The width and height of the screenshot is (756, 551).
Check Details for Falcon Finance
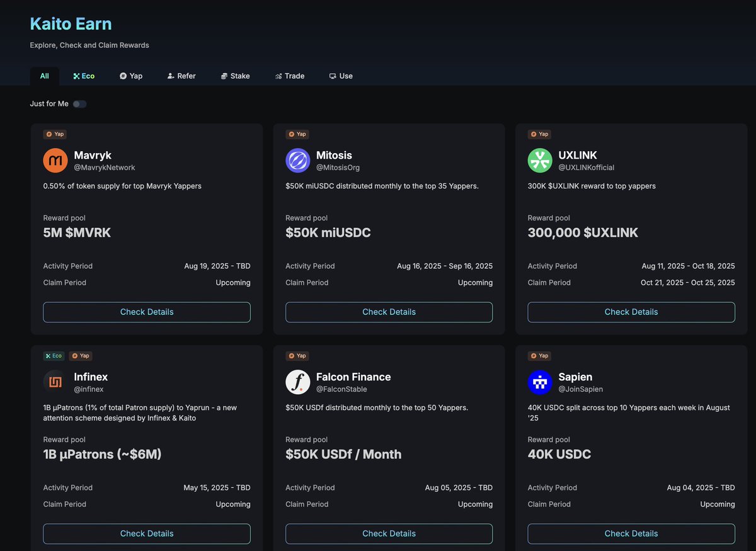[389, 534]
